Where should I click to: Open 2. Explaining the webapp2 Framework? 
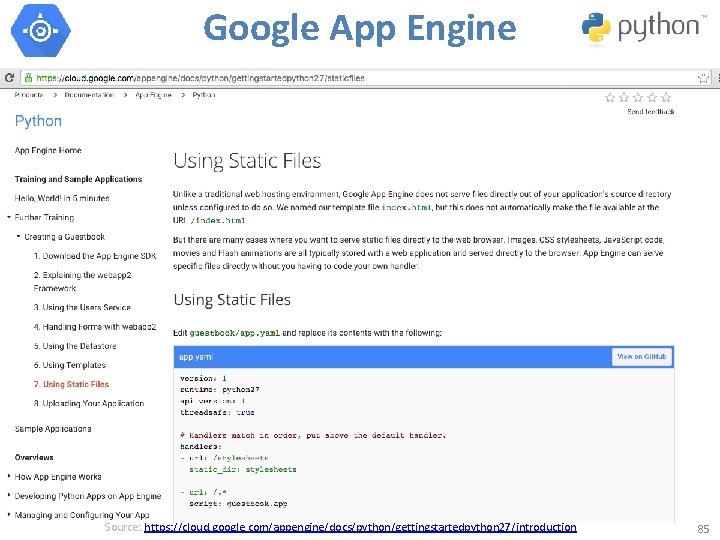click(x=83, y=281)
